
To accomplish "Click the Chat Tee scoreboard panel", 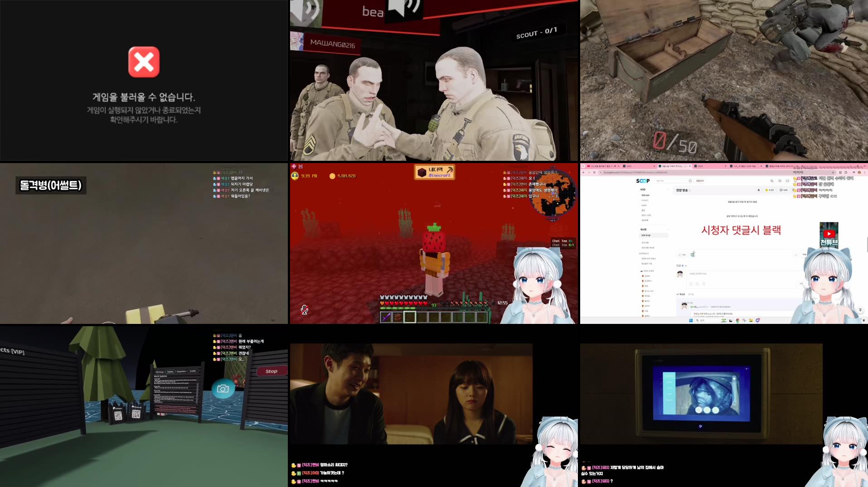I will pyautogui.click(x=563, y=243).
